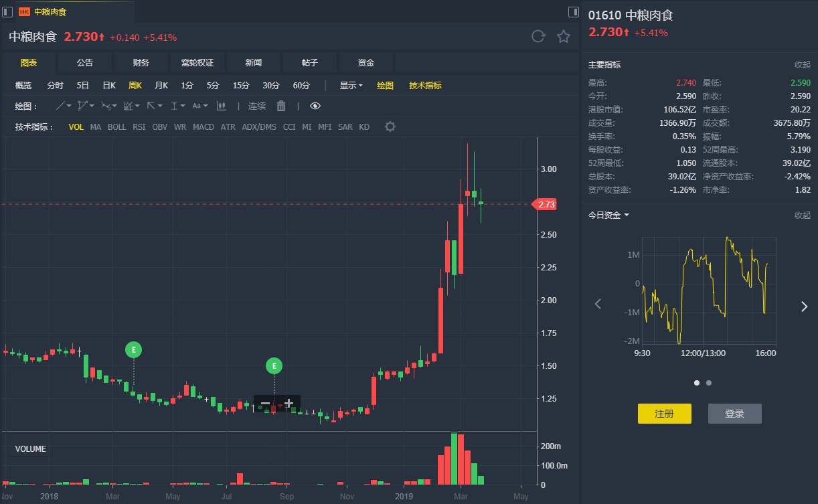
Task: Toggle the right panel layout icon
Action: pos(574,11)
